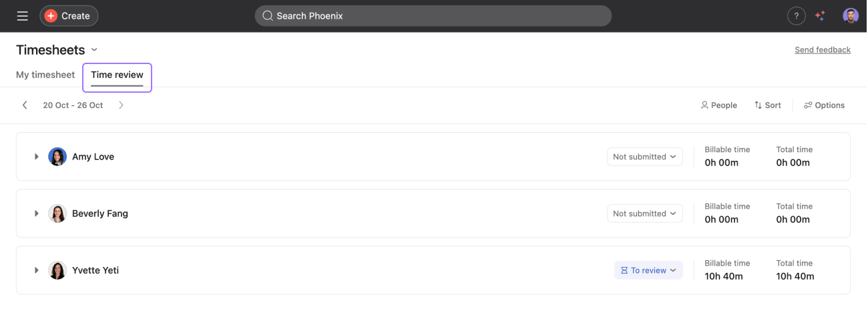Click the Search Phoenix field
868x315 pixels.
point(433,16)
